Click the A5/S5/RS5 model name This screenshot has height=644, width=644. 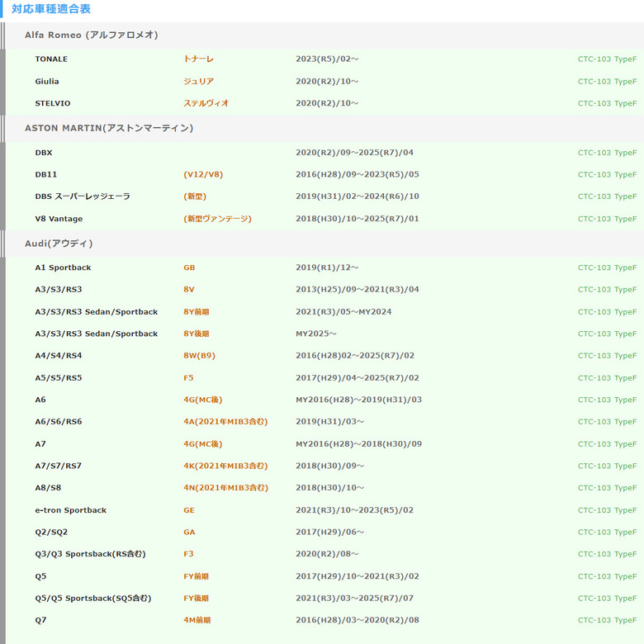59,378
